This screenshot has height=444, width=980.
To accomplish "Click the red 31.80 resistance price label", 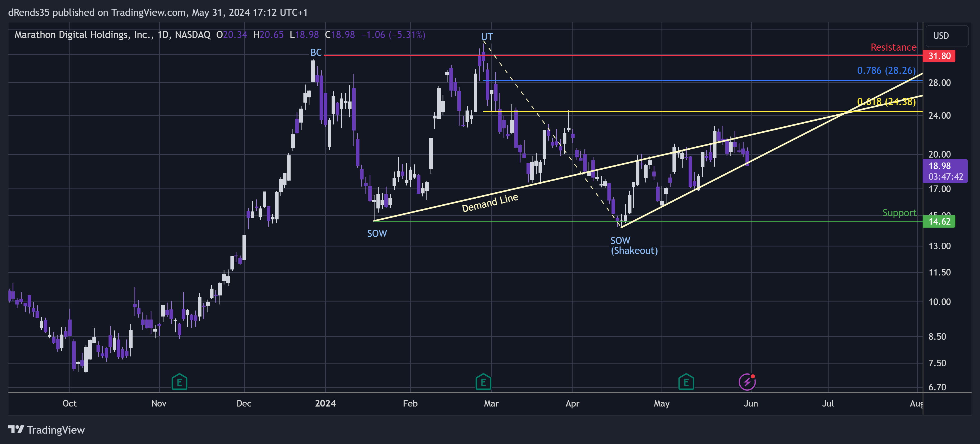I will [x=939, y=56].
